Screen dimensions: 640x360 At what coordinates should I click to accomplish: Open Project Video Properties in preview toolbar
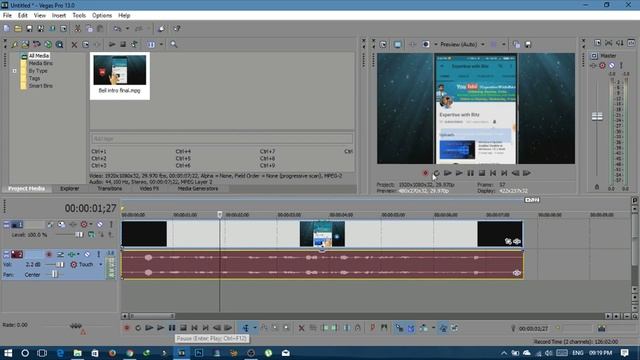383,44
